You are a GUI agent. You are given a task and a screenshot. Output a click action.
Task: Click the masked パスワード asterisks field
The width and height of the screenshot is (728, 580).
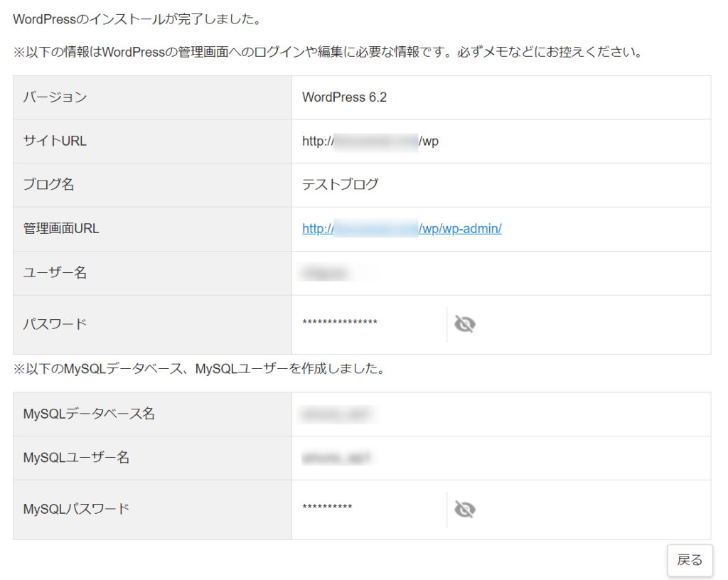point(340,322)
